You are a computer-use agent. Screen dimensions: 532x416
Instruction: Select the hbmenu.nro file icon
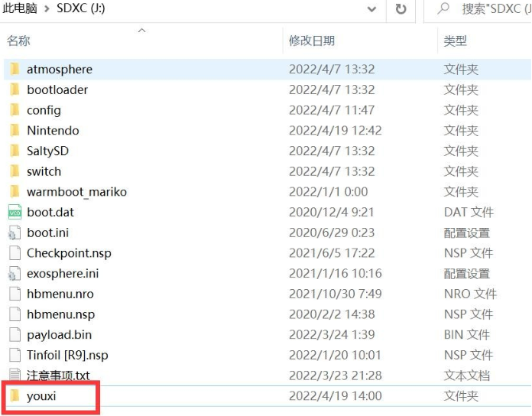pos(15,294)
